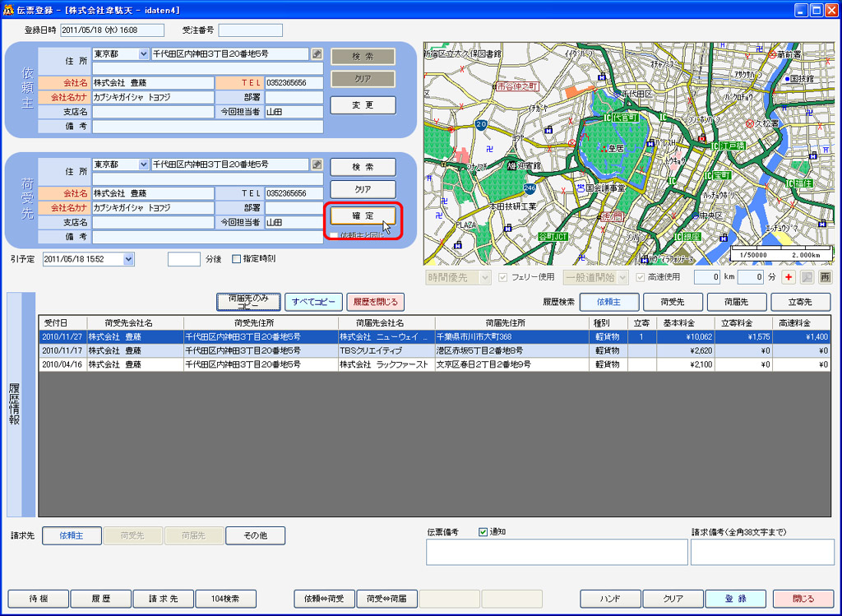
Task: Click the 依頼⇔荷受 swap button
Action: 324,598
